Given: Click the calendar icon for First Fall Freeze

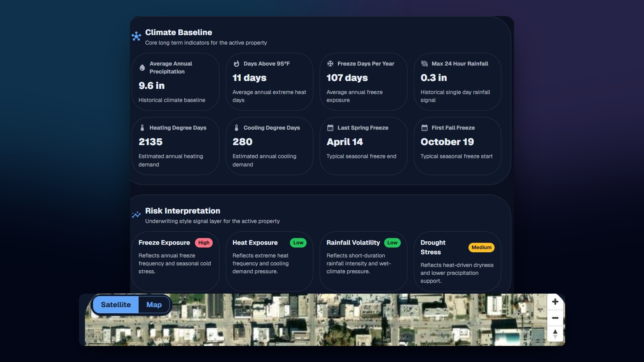Looking at the screenshot, I should pyautogui.click(x=424, y=128).
